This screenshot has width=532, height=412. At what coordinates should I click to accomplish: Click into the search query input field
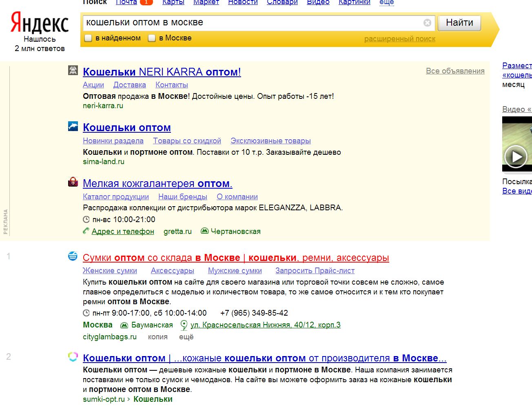click(253, 23)
